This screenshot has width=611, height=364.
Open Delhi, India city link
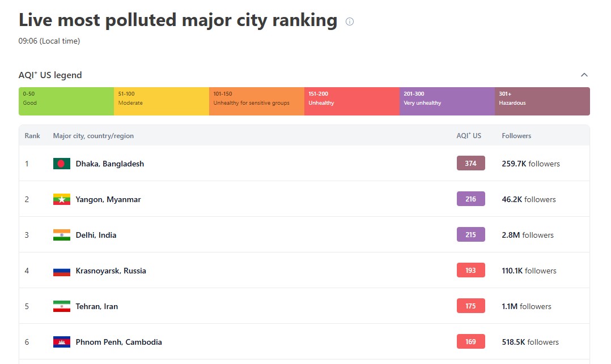pos(96,235)
